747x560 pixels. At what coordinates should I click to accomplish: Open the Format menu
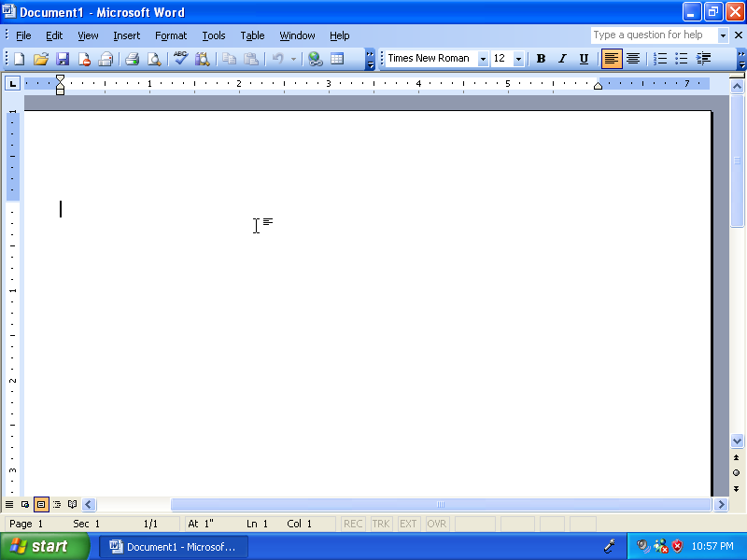171,35
